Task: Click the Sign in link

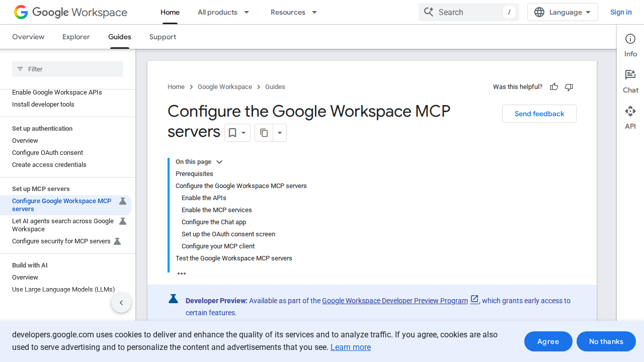Action: coord(621,12)
